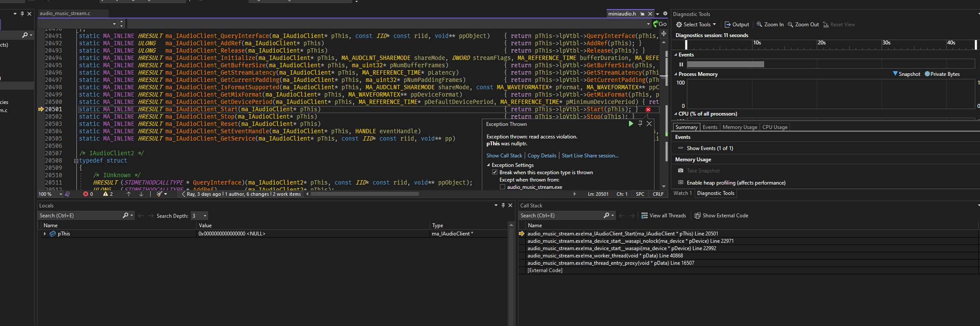Collapse the Exception Settings section
Screen dimensions: 980x326
[x=488, y=165]
